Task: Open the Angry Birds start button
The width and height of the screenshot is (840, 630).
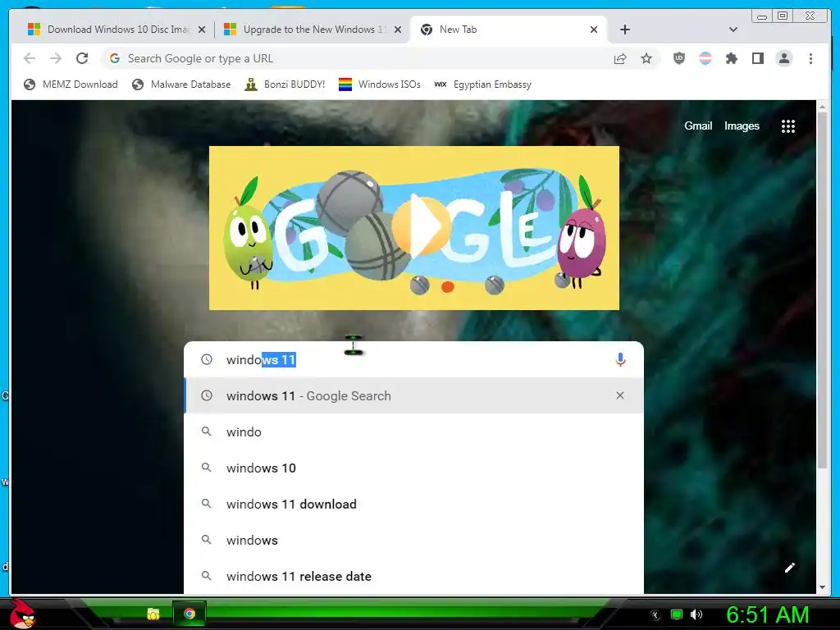Action: pos(22,614)
